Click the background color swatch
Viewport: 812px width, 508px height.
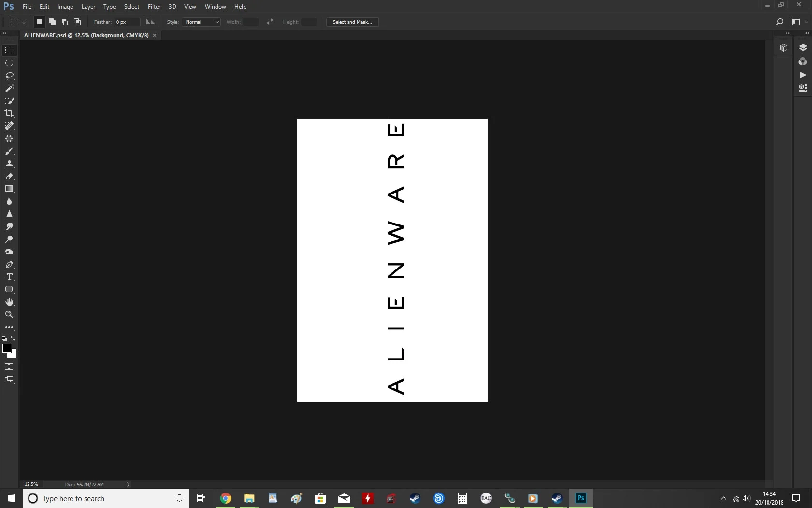pos(13,354)
